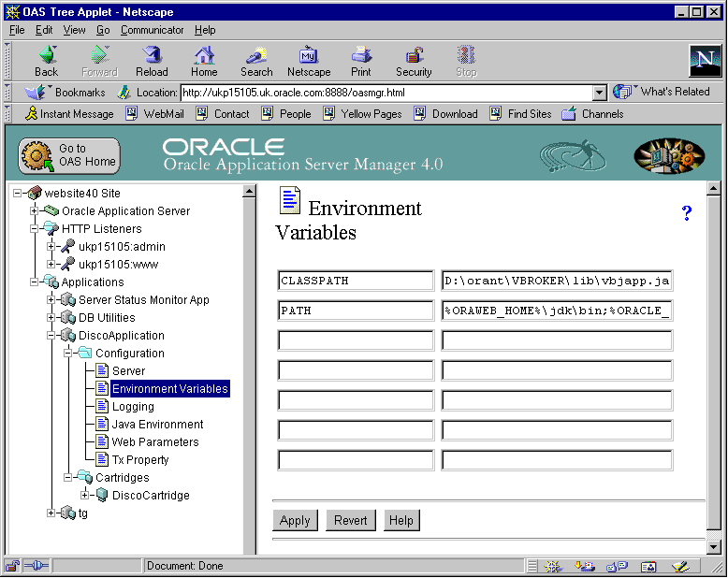This screenshot has height=578, width=728.
Task: Click the PATH value field
Action: click(557, 311)
